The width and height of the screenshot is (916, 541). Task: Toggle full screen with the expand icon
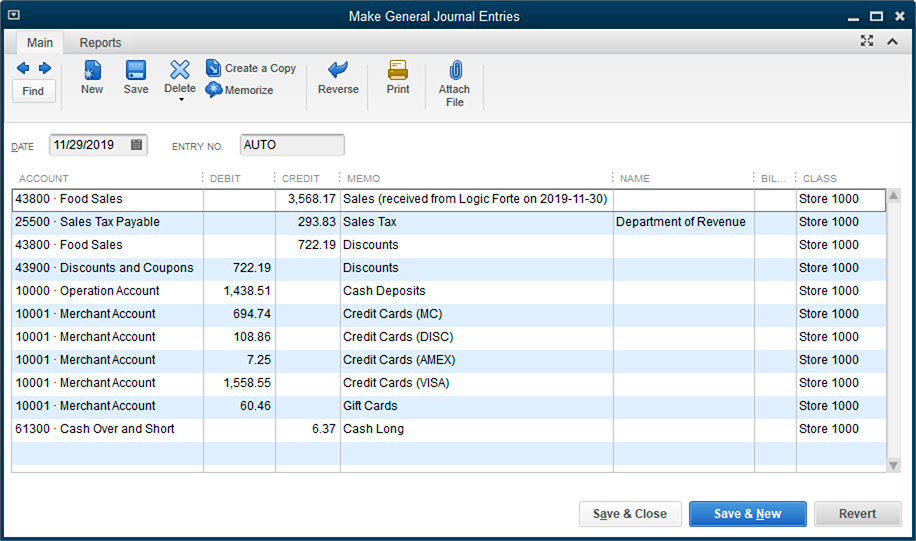pos(867,41)
